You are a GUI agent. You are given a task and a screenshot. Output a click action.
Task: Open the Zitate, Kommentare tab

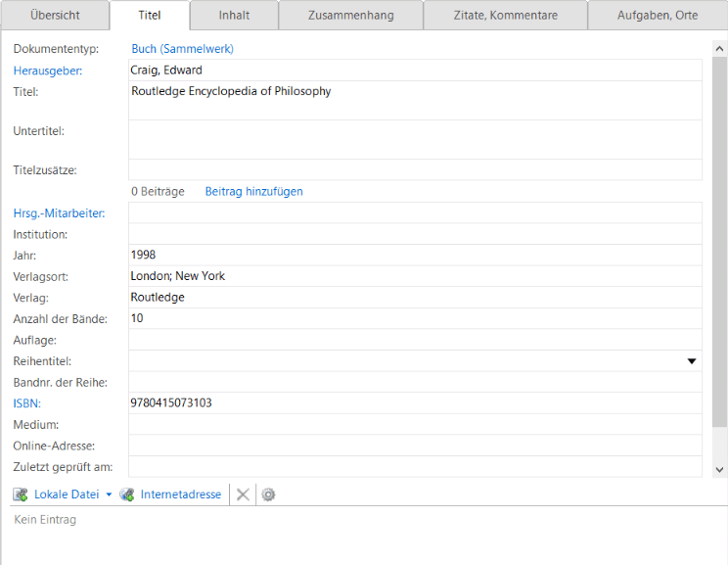pos(506,16)
